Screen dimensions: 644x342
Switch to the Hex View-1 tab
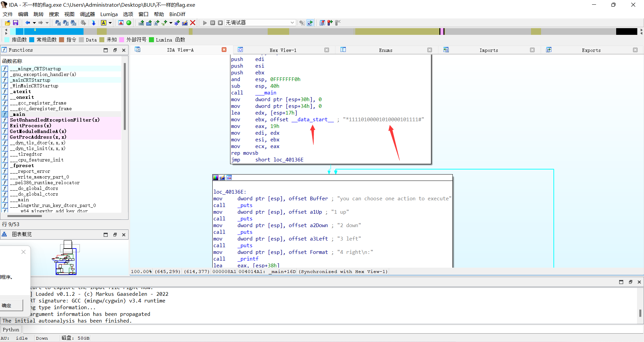pos(283,50)
